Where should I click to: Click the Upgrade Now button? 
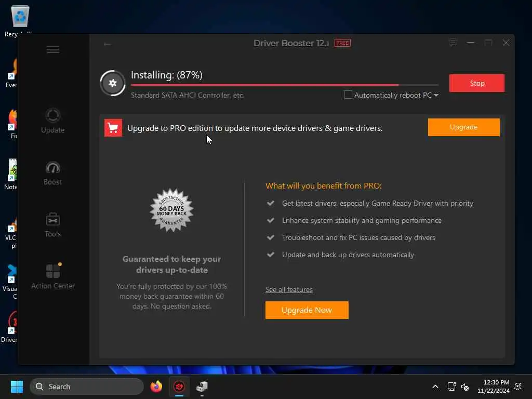coord(307,310)
